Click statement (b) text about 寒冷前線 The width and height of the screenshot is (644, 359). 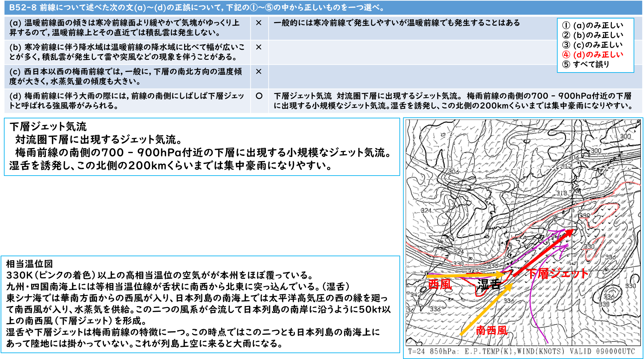pos(127,52)
